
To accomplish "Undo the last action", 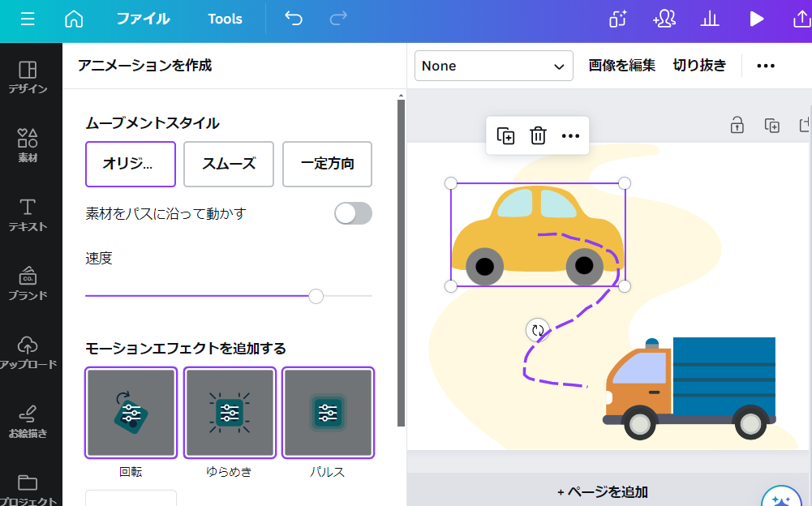I will [294, 19].
